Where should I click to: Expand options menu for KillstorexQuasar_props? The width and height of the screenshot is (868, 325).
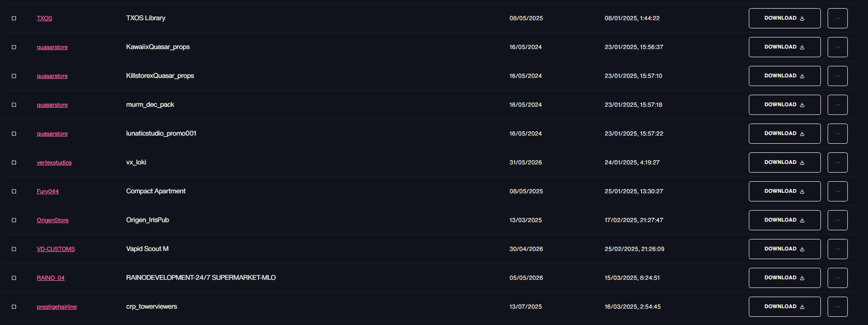click(837, 76)
